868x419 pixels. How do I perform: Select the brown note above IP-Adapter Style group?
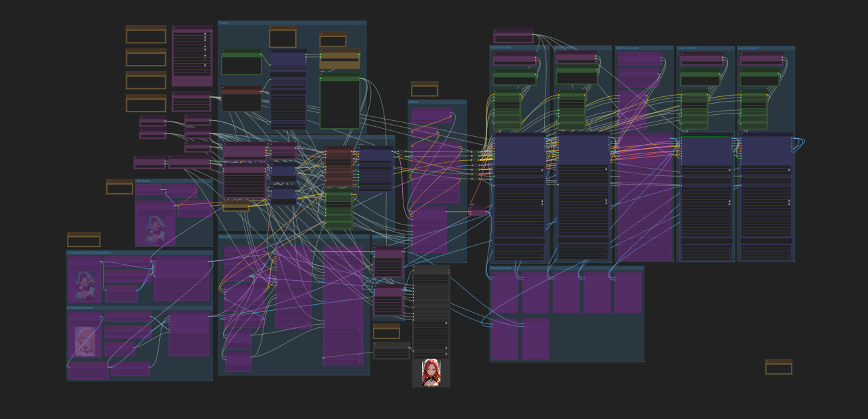pos(84,239)
